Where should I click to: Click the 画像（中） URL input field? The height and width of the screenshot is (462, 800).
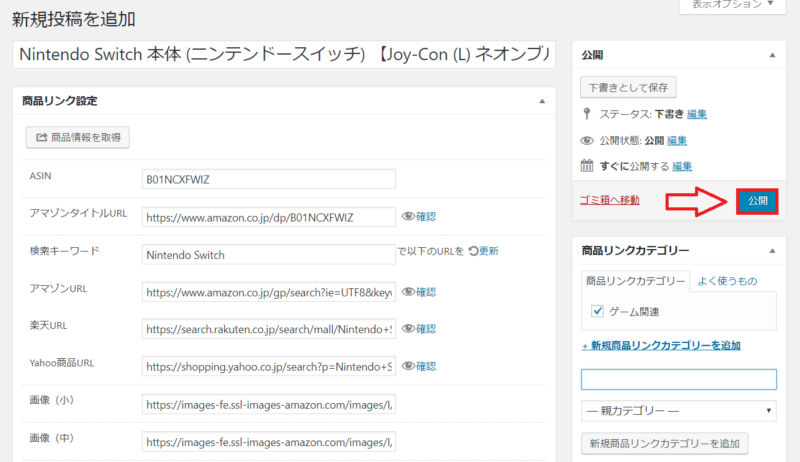point(268,442)
